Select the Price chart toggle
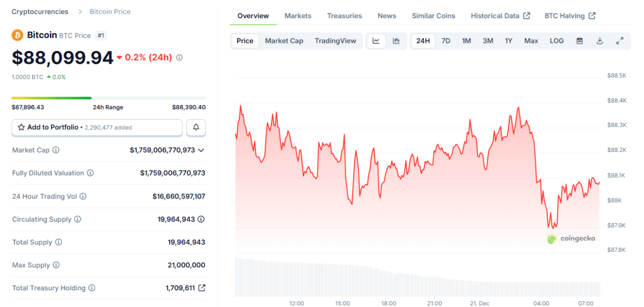 (x=245, y=41)
